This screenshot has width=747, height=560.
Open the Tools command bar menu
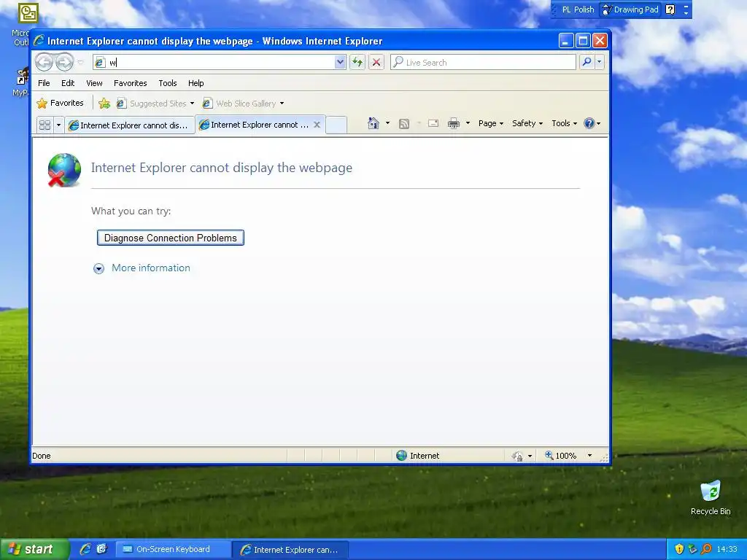tap(564, 123)
